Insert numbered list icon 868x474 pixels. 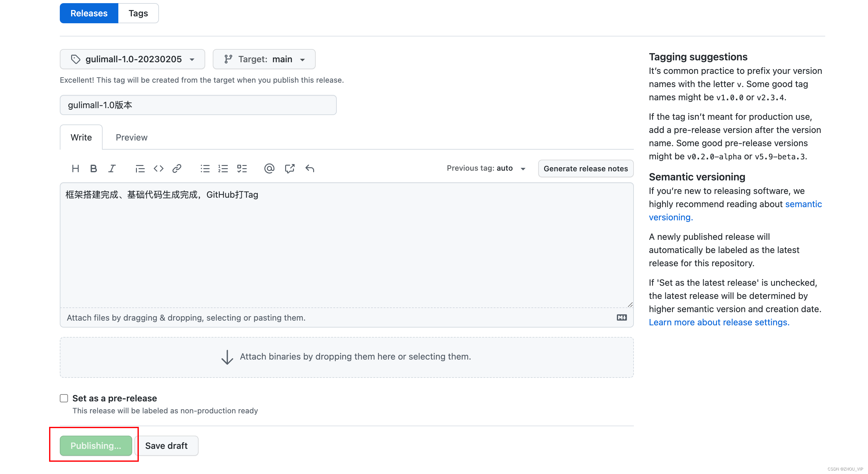click(x=223, y=168)
